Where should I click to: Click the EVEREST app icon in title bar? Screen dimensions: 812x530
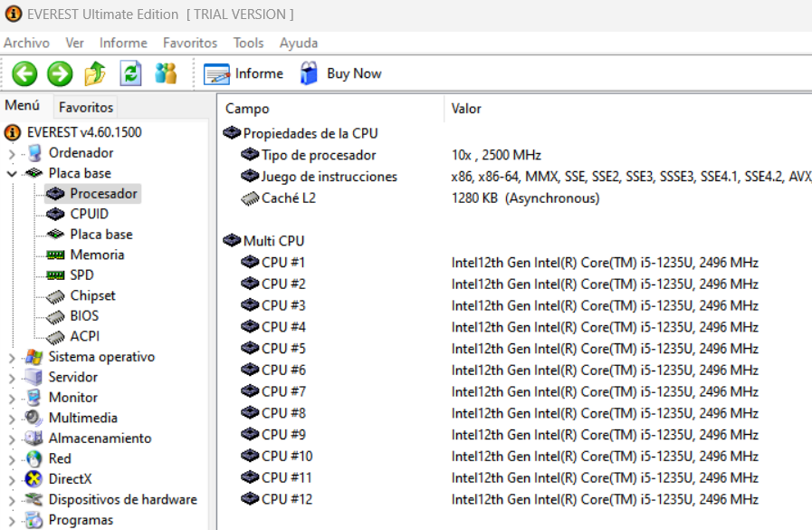tap(13, 14)
